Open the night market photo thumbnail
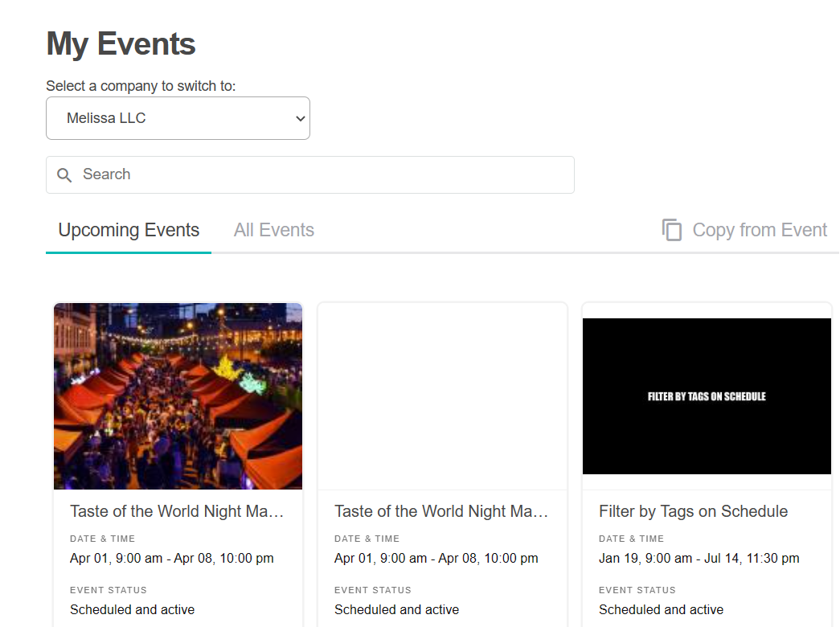The height and width of the screenshot is (627, 840). click(178, 396)
